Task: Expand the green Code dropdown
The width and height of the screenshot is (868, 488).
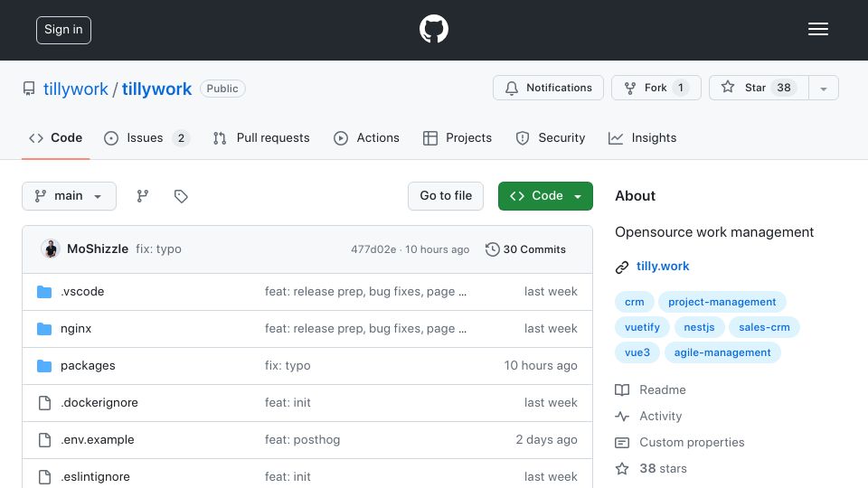Action: tap(545, 196)
